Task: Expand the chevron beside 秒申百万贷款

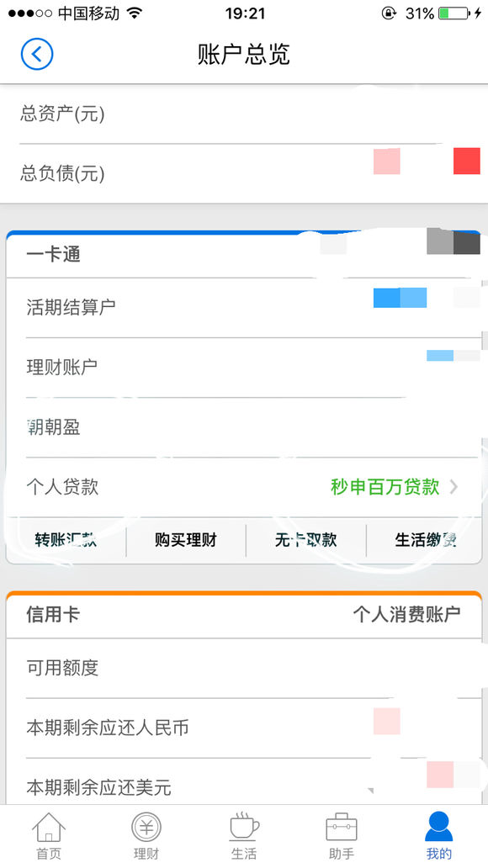Action: point(454,487)
